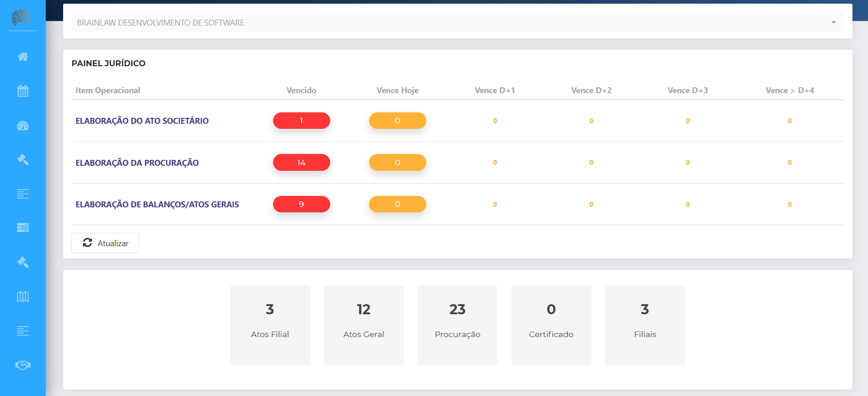Image resolution: width=868 pixels, height=396 pixels.
Task: Select the Procuração card showing 23
Action: [457, 325]
